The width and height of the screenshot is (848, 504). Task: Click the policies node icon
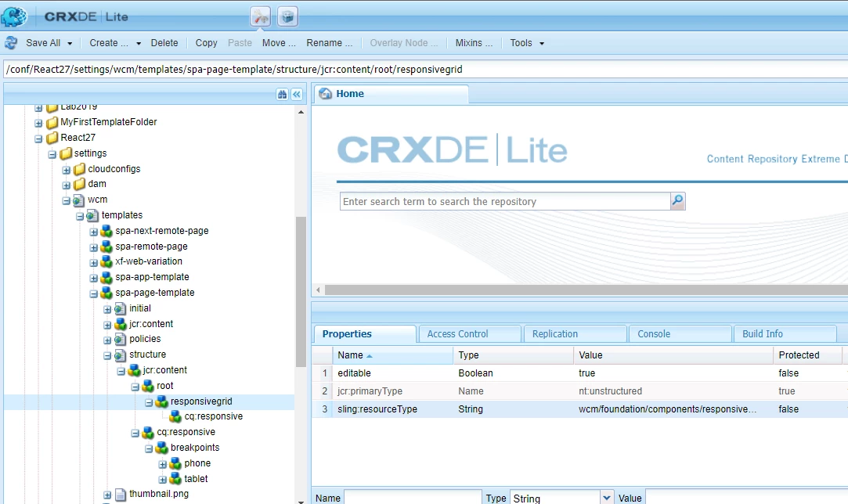click(x=120, y=340)
